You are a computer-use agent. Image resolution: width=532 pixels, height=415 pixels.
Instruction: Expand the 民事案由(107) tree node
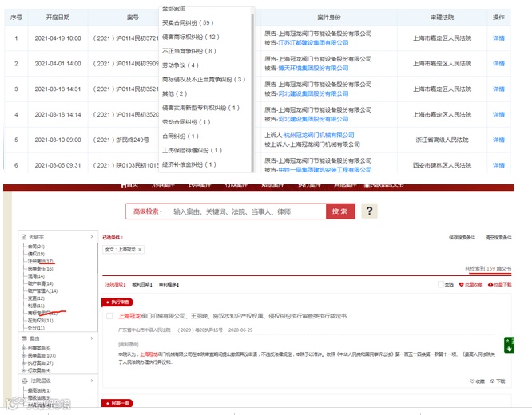[x=23, y=356]
